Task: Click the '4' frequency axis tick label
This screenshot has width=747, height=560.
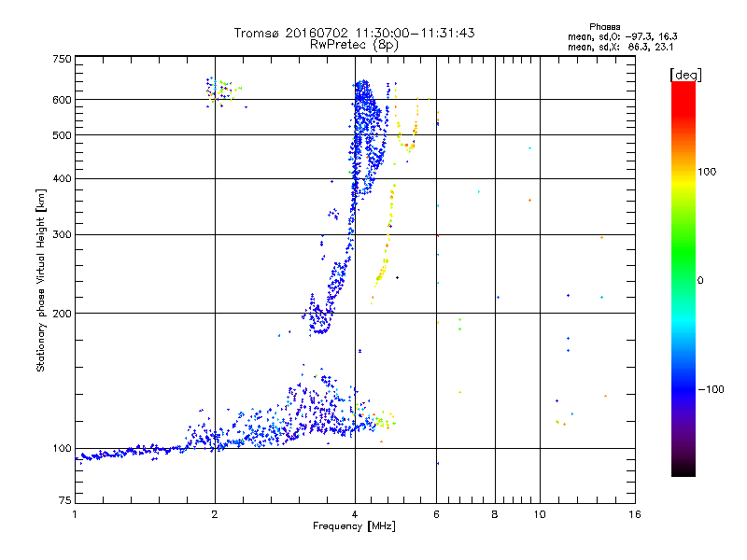Action: (355, 514)
